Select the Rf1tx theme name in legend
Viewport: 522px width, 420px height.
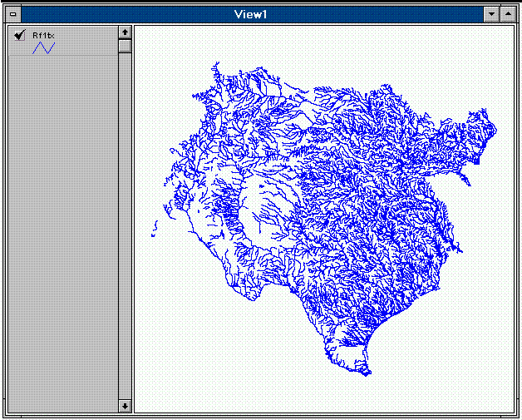[x=43, y=35]
